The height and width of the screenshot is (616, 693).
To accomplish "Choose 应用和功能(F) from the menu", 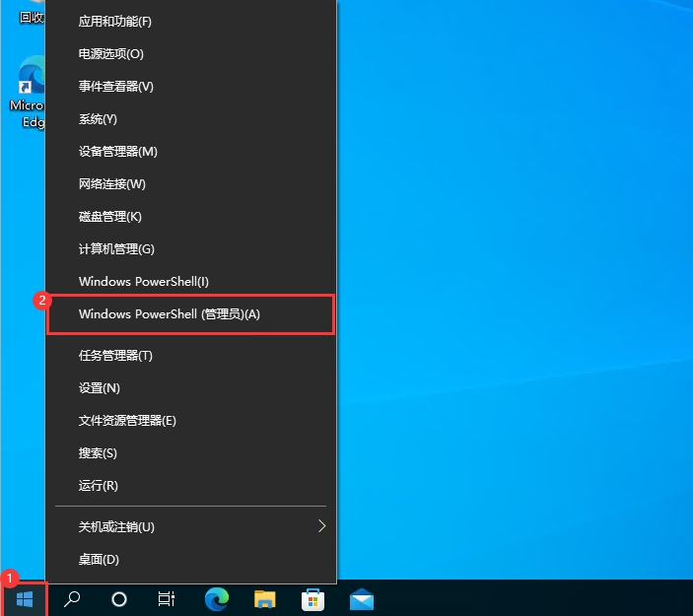I will (191, 22).
